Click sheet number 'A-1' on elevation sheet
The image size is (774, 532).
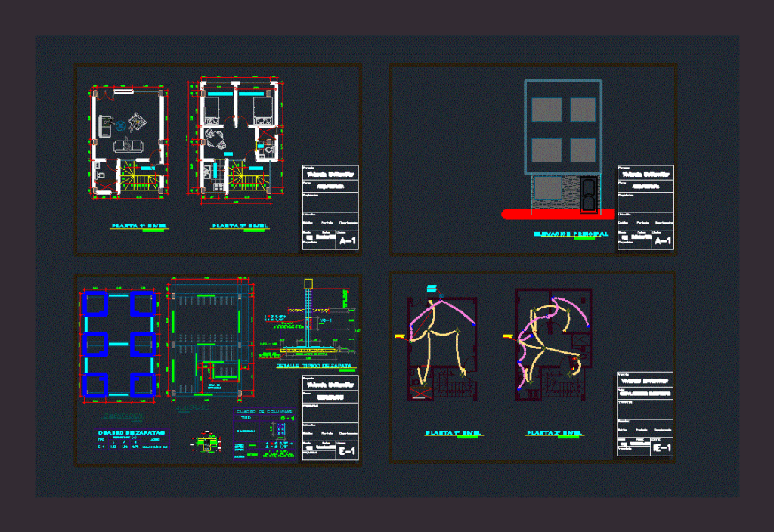pos(662,241)
